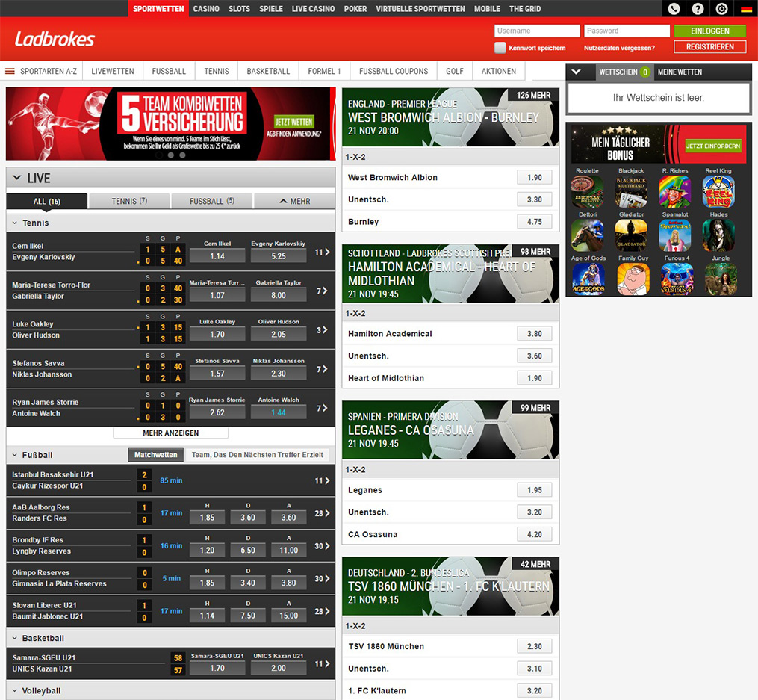The height and width of the screenshot is (700, 758).
Task: Collapse the LIVE section
Action: click(x=17, y=177)
